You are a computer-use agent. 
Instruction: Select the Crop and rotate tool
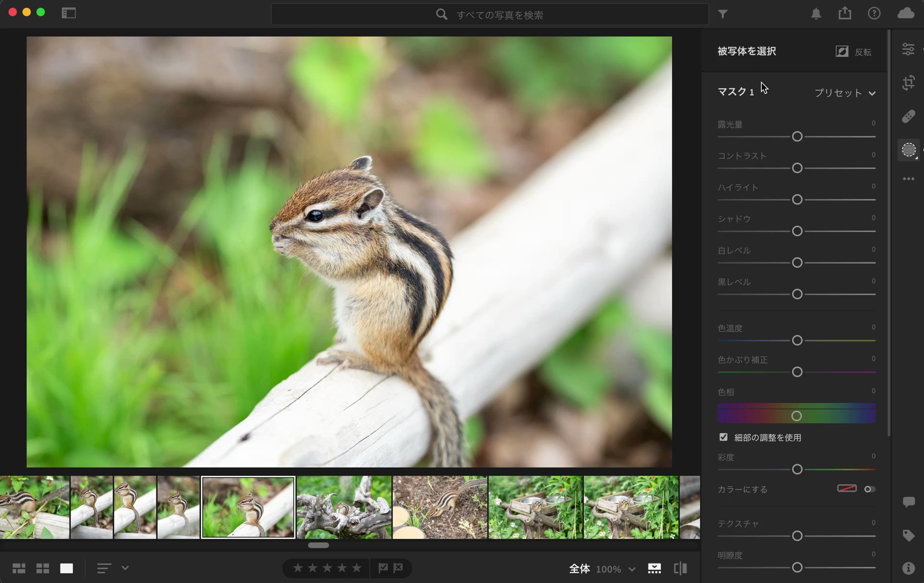coord(908,83)
